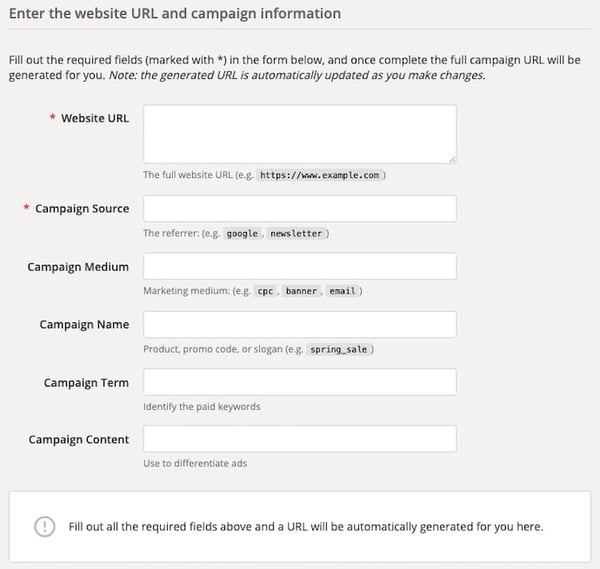600x569 pixels.
Task: Focus the Campaign Source input field
Action: (300, 208)
